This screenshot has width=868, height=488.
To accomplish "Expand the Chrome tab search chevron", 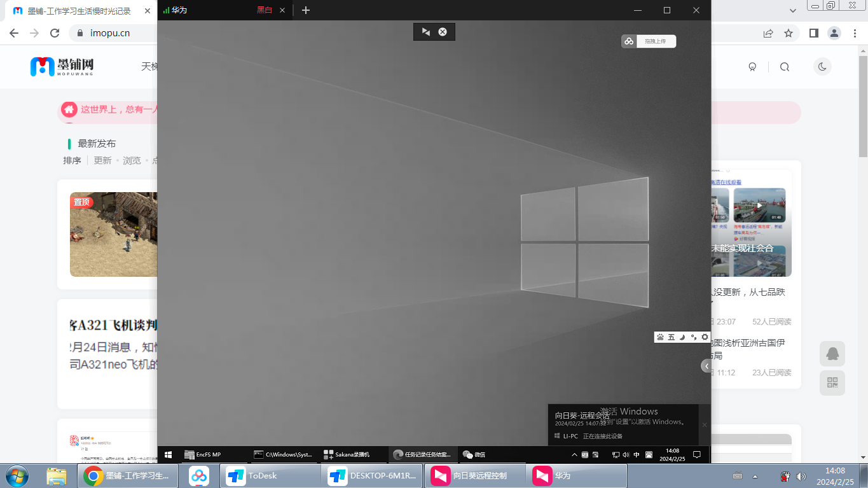I will click(x=792, y=11).
